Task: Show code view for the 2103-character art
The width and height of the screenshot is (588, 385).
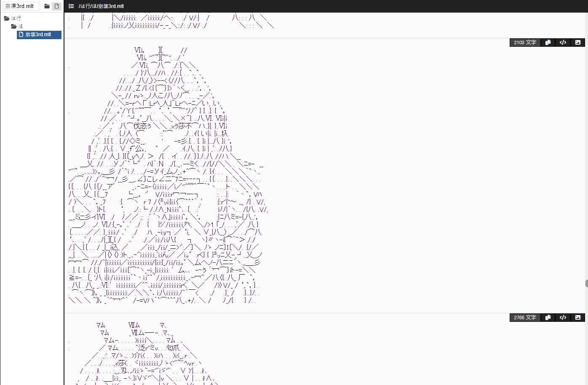Action: tap(563, 43)
